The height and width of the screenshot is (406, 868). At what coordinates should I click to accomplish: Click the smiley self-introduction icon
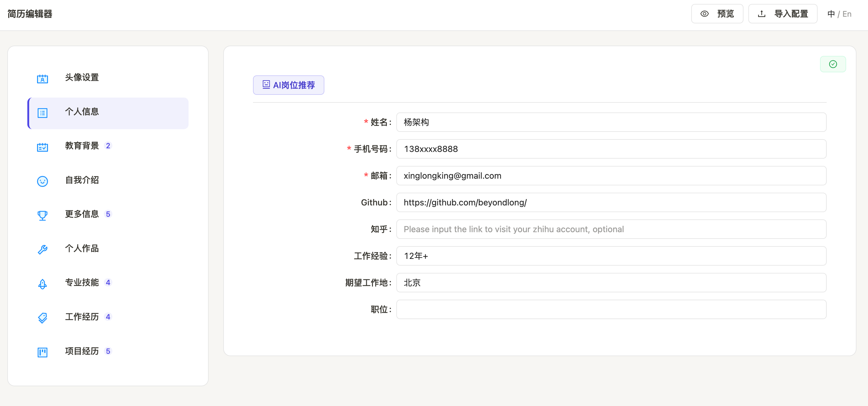43,181
